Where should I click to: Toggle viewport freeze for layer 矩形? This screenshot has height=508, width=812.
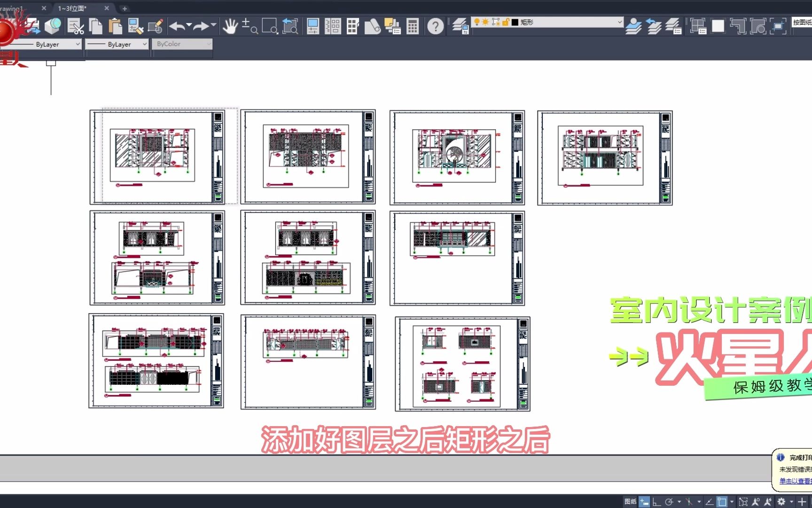tap(496, 22)
